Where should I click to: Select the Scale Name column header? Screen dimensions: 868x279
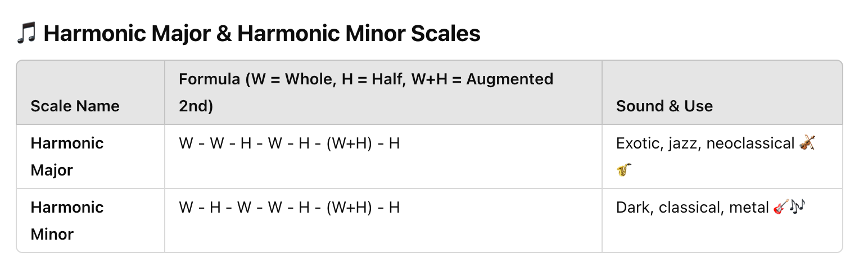coord(75,106)
